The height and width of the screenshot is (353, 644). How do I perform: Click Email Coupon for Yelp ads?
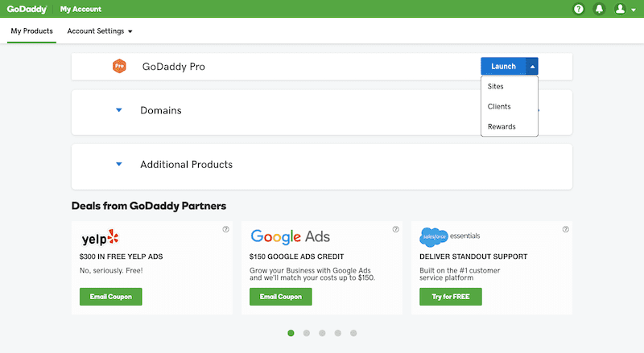tap(111, 297)
